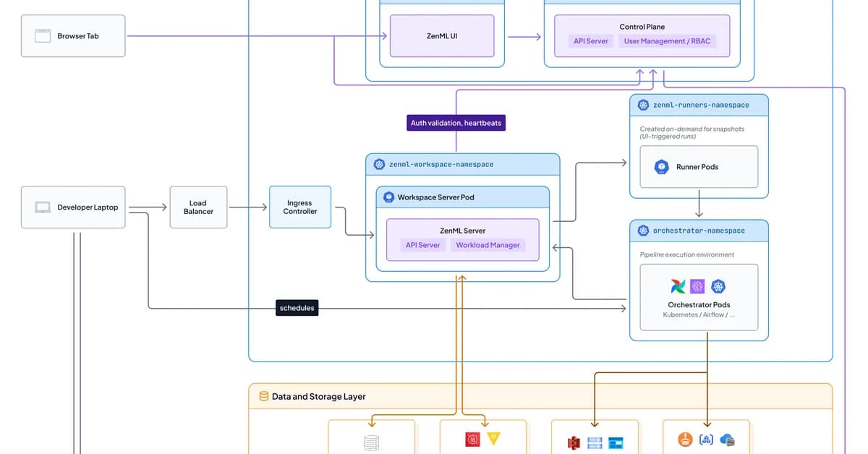Click the API Server chip in ZenML Server
The width and height of the screenshot is (868, 454).
(423, 245)
